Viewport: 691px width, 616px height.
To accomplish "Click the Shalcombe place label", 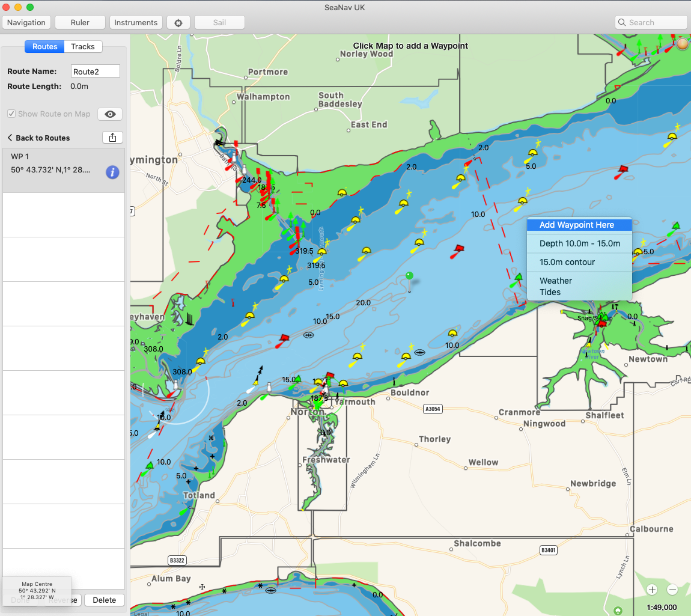I will (x=477, y=544).
